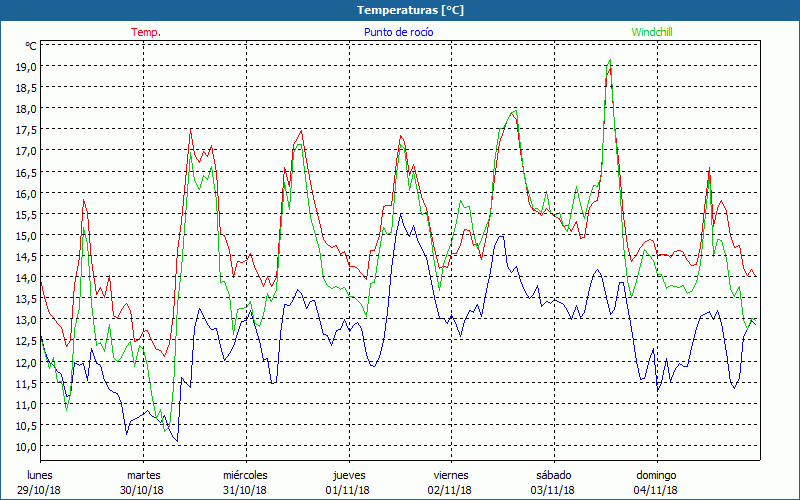Click the '01/11/18' date label

coord(347,490)
